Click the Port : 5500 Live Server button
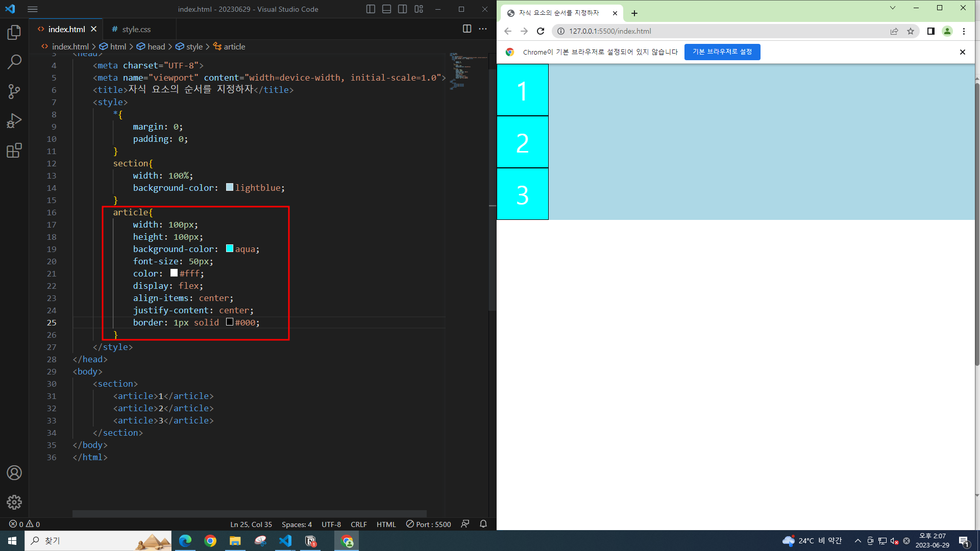 coord(428,524)
